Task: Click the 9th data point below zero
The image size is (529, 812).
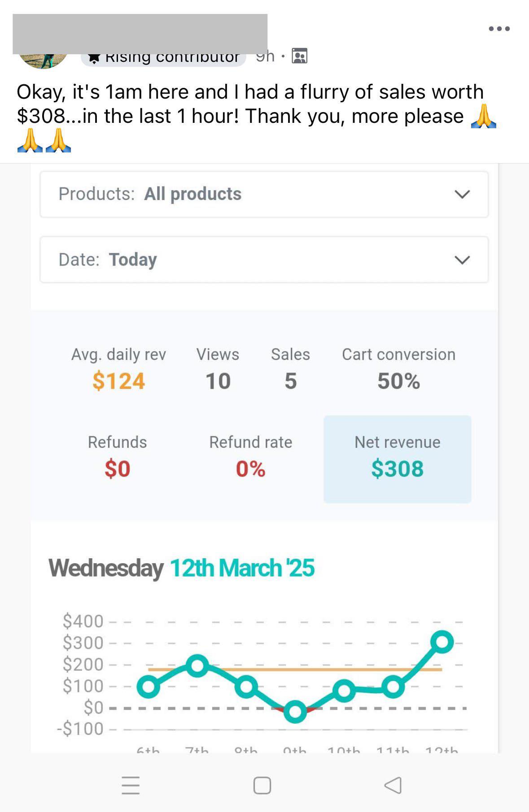Action: click(x=295, y=711)
